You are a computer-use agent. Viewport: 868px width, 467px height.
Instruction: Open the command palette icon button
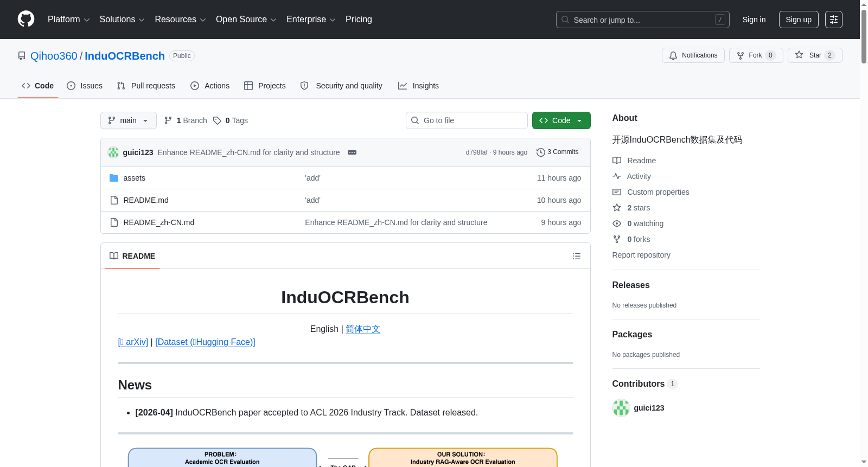tap(834, 20)
